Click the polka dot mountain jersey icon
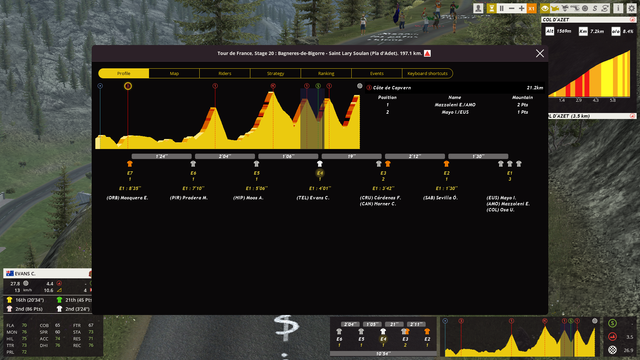Screen dimensions: 640x360 point(10,309)
